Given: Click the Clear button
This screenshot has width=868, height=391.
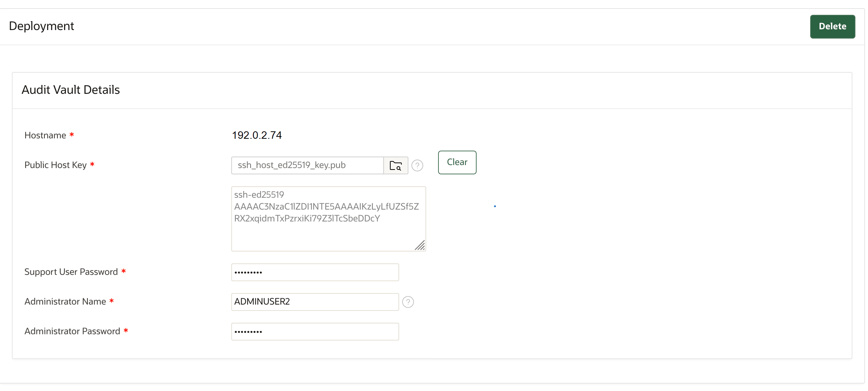Looking at the screenshot, I should coord(457,162).
